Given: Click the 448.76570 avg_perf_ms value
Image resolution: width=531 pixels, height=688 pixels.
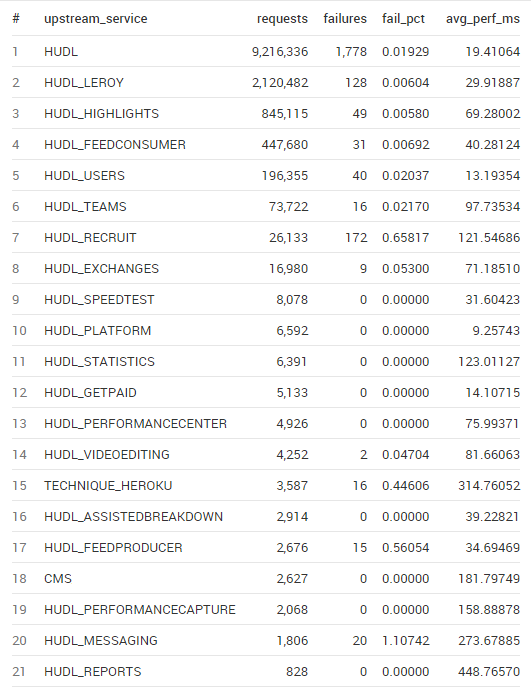Looking at the screenshot, I should (x=489, y=671).
